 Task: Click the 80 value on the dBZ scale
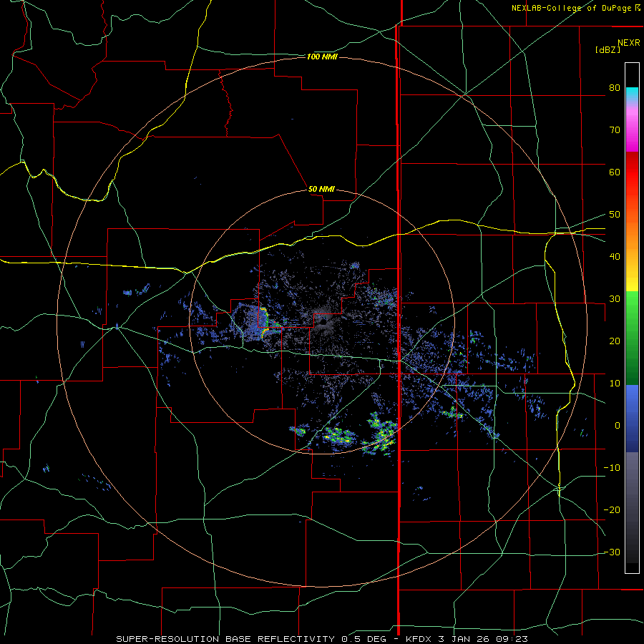tap(615, 88)
